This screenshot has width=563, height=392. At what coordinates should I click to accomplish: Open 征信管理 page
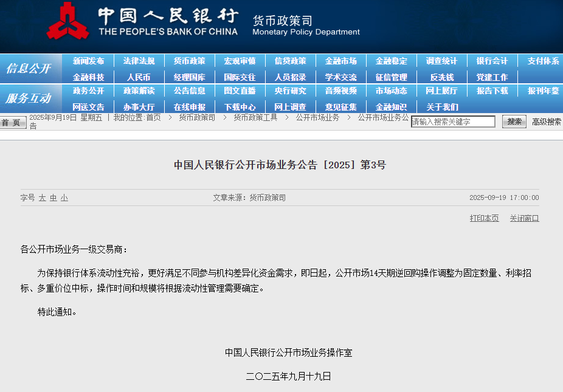(392, 77)
